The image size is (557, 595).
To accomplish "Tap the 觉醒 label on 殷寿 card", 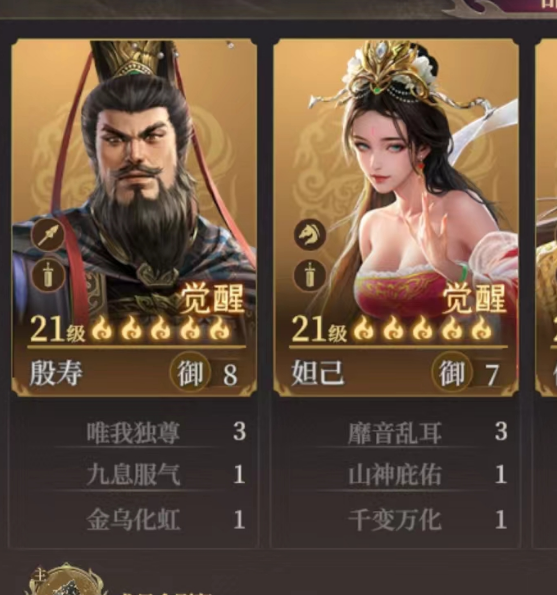I will [x=212, y=299].
